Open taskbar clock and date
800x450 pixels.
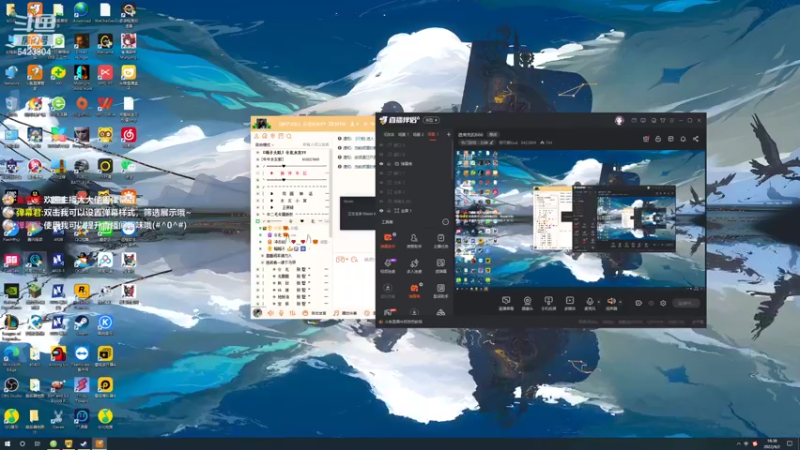tap(771, 444)
